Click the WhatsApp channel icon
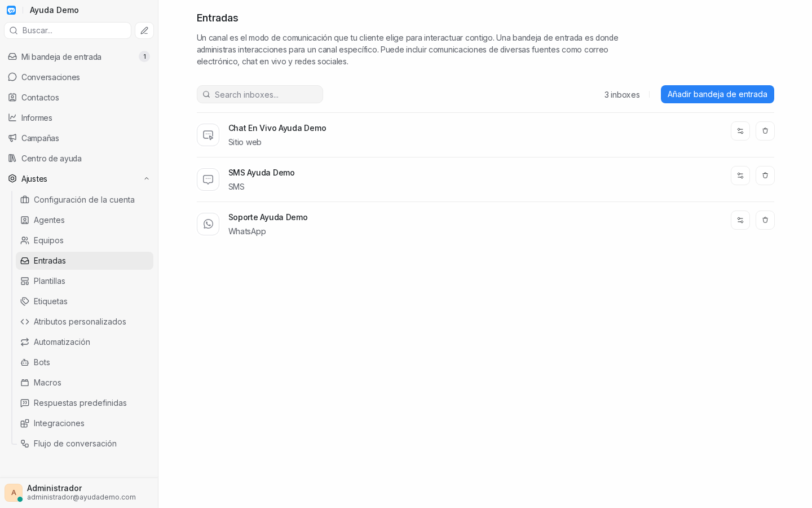The width and height of the screenshot is (812, 508). tap(208, 224)
